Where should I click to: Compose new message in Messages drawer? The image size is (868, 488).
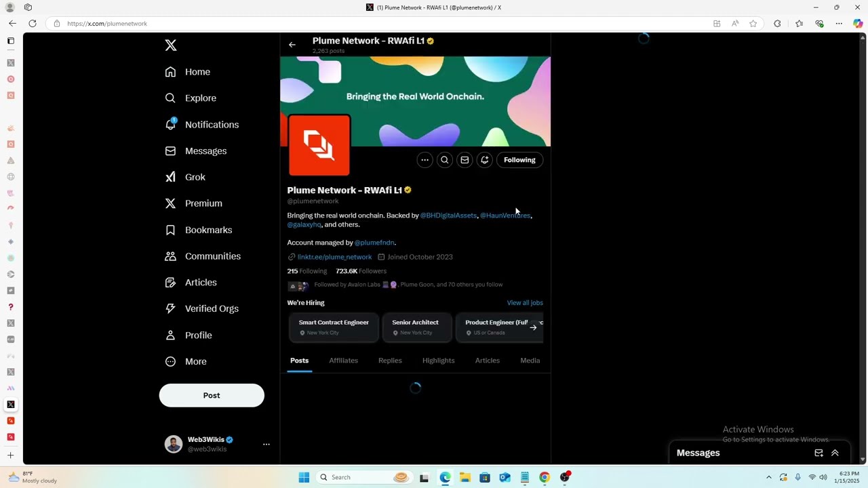[x=818, y=453]
